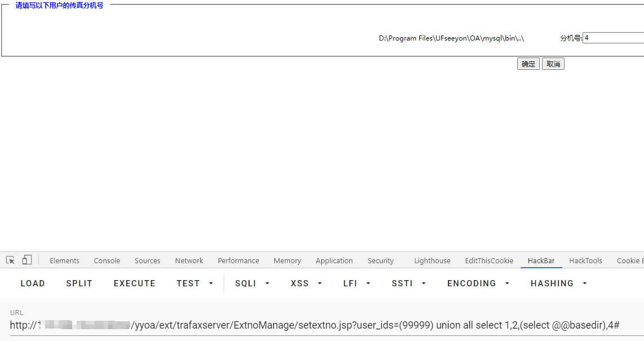Select the Lighthouse tab
644x341 pixels.
pos(432,261)
